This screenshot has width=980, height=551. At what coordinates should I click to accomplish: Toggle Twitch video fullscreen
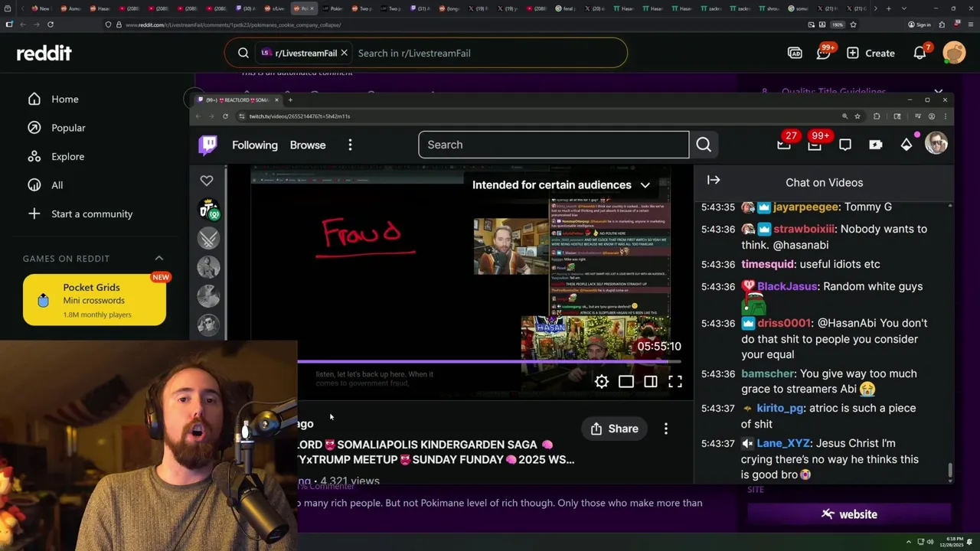675,381
